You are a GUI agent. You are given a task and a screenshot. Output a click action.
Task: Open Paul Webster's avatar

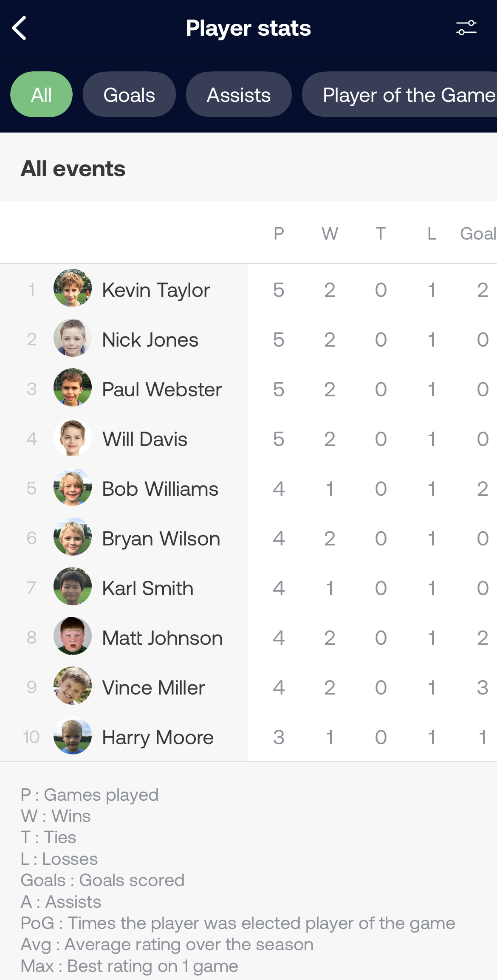coord(73,387)
